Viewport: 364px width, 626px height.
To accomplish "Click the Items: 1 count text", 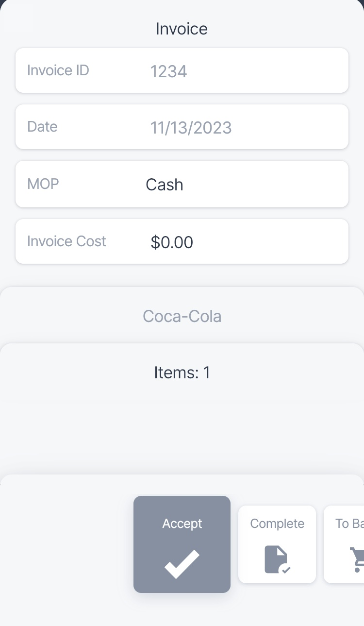I will click(x=182, y=372).
